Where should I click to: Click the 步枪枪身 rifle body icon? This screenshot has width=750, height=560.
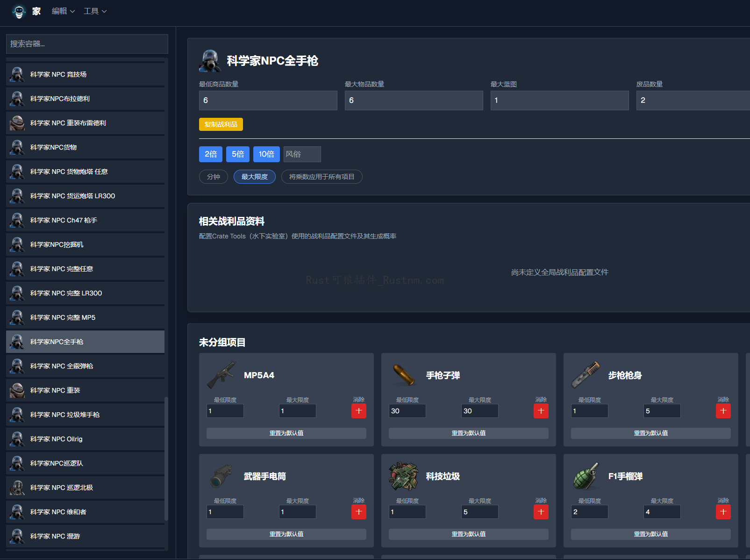(x=586, y=374)
